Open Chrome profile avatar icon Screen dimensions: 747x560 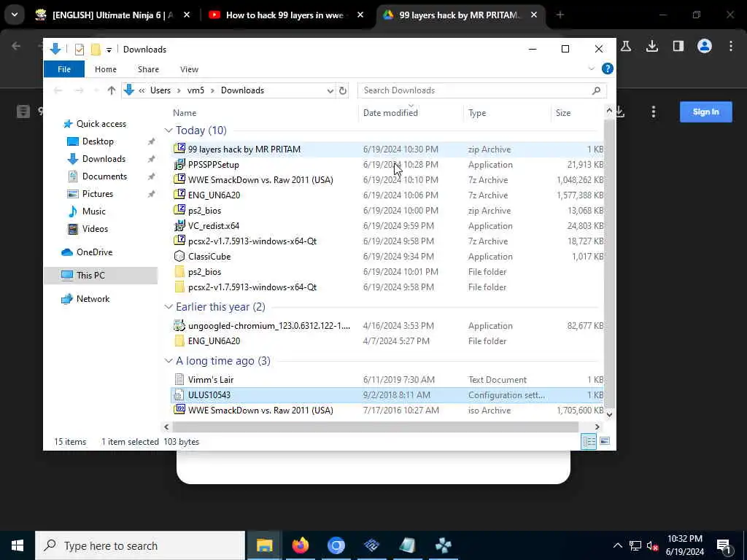tap(705, 46)
